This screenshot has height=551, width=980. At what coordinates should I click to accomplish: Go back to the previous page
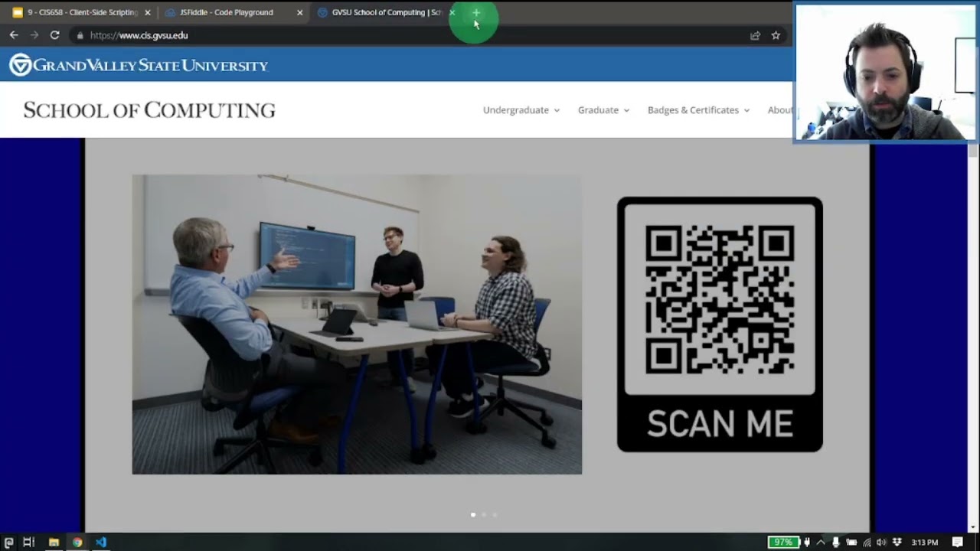tap(14, 35)
